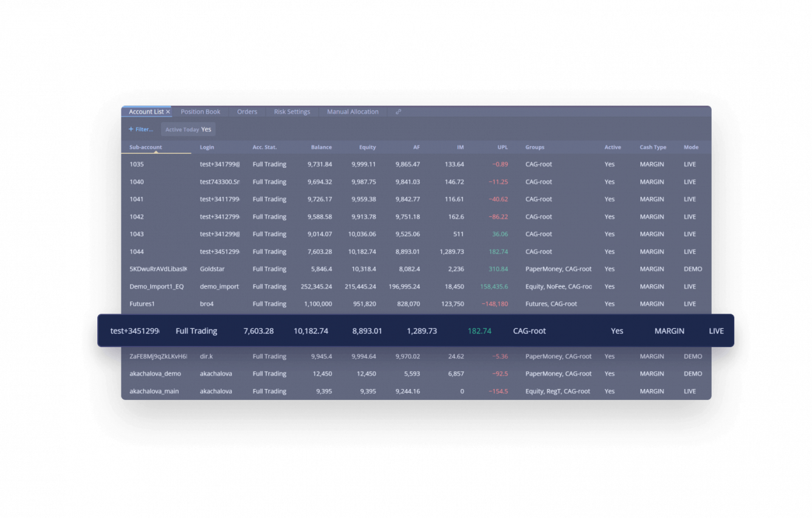
Task: Click the floating test+3451299 row
Action: tap(365, 331)
